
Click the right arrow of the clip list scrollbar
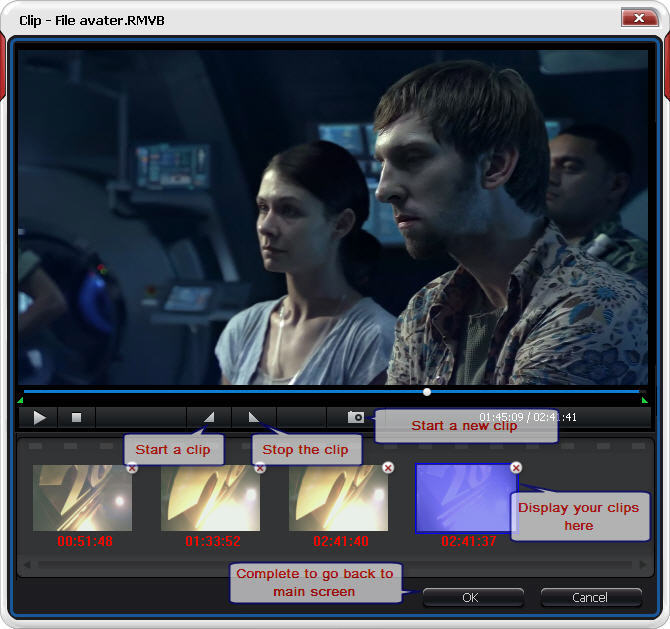point(643,565)
